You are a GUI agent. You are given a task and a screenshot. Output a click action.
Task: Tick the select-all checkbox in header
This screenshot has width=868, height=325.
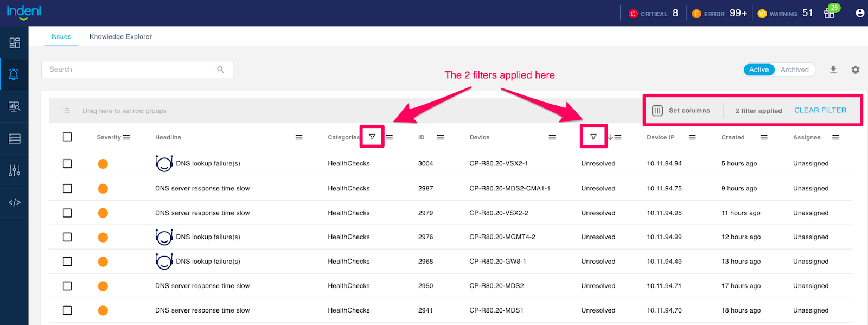click(67, 137)
